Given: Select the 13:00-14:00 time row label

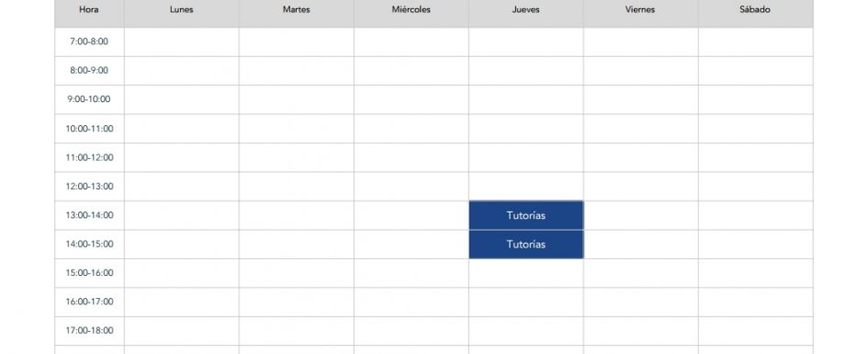Looking at the screenshot, I should click(89, 215).
